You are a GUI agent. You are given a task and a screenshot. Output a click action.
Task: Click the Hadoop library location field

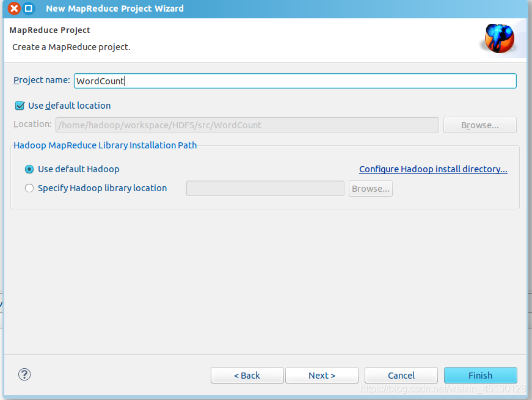265,188
